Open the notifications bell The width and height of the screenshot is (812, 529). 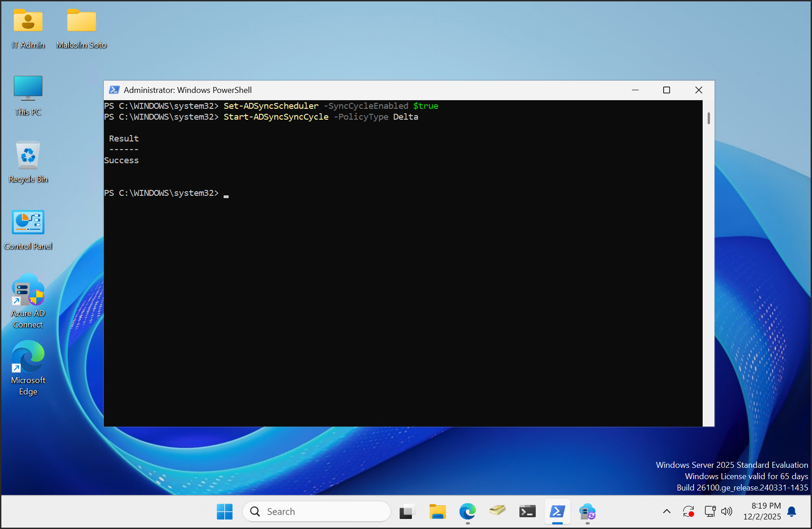pyautogui.click(x=792, y=512)
